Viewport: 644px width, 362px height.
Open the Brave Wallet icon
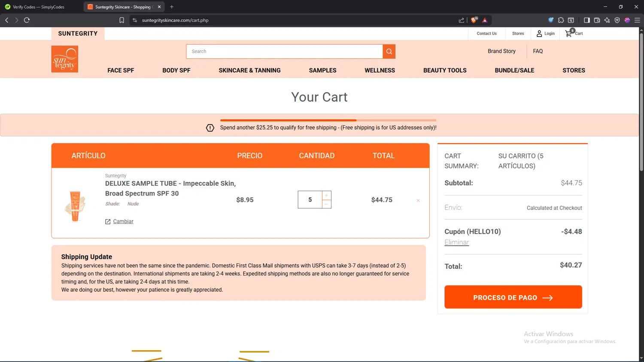click(597, 20)
